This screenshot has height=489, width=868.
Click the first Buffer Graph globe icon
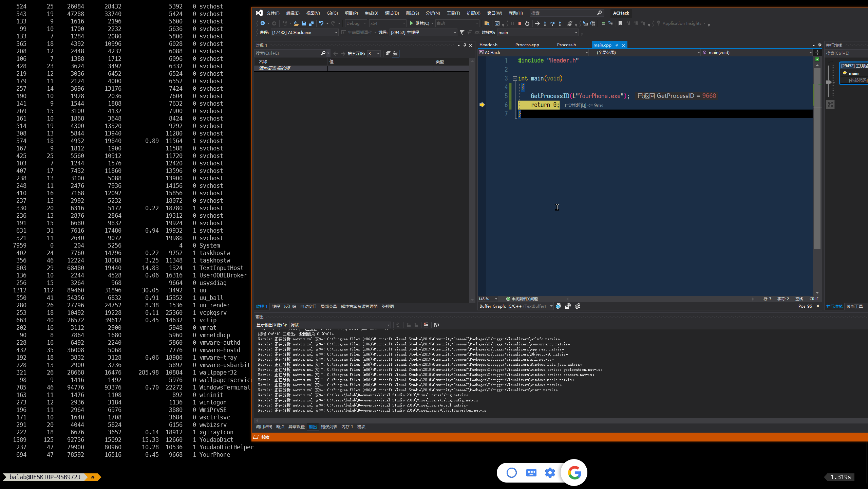[x=559, y=306]
